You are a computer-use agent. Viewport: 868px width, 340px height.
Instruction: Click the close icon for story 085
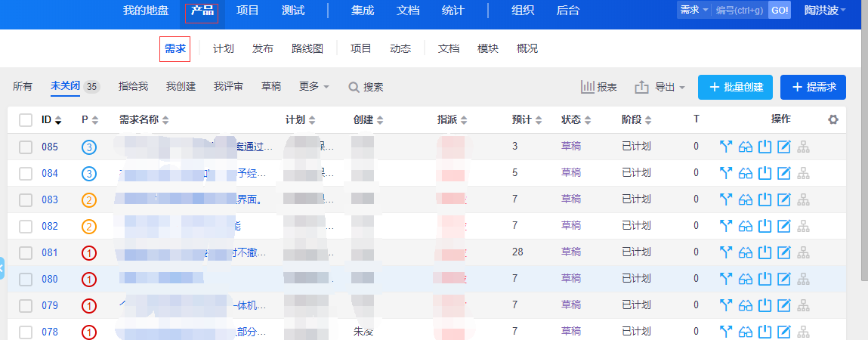point(765,147)
